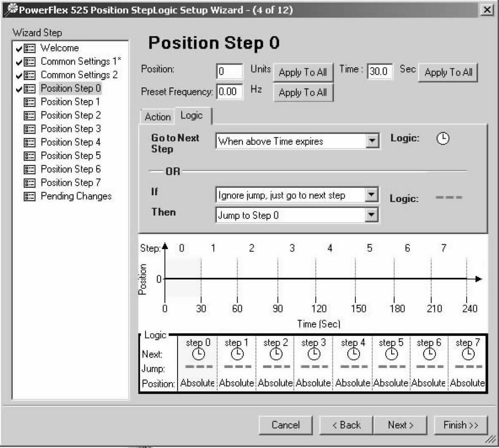Click the clock icon under step 4
Image resolution: width=499 pixels, height=448 pixels.
353,354
